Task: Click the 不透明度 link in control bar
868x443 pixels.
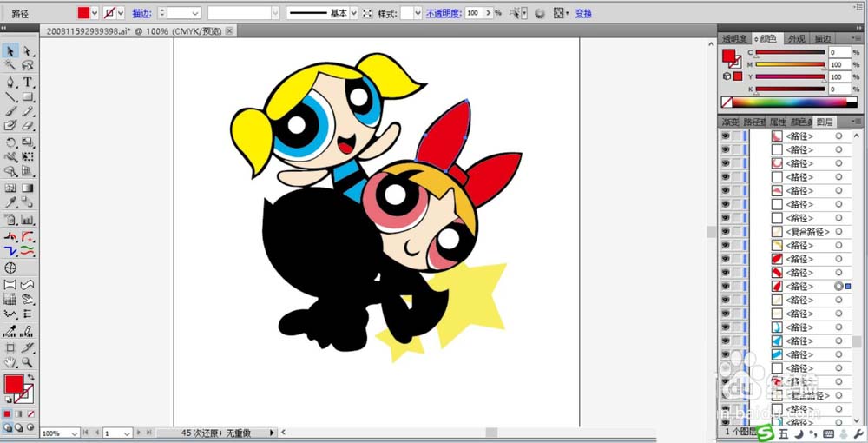Action: click(444, 13)
